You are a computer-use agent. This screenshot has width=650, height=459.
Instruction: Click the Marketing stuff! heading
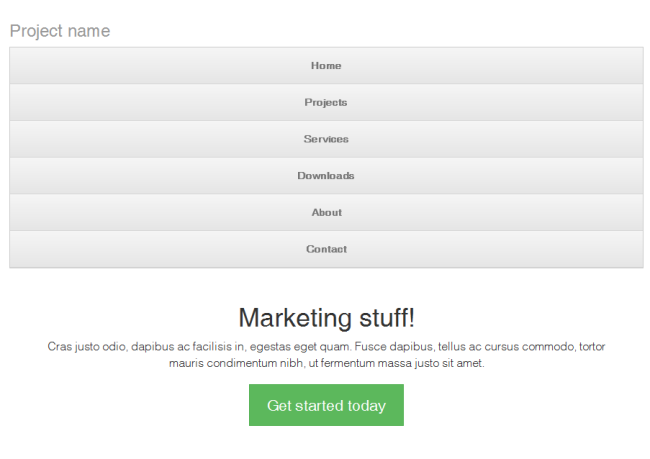(x=326, y=318)
